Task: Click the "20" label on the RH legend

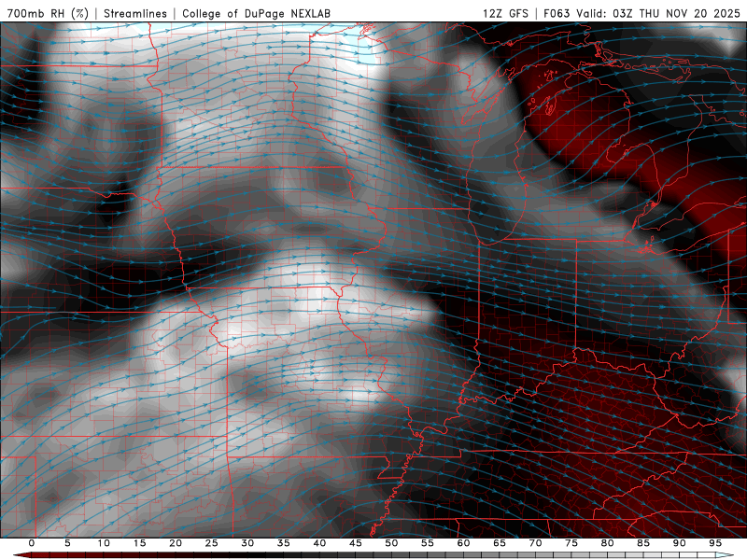Action: (x=176, y=543)
